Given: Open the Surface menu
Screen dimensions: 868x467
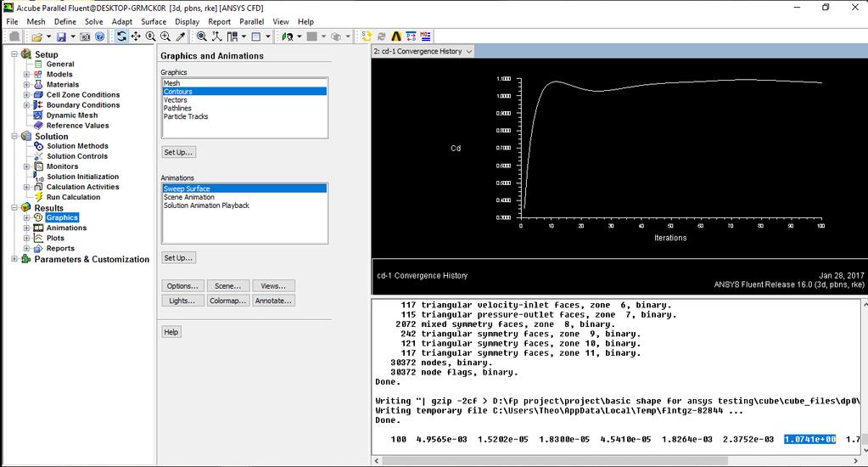Looking at the screenshot, I should tap(154, 21).
